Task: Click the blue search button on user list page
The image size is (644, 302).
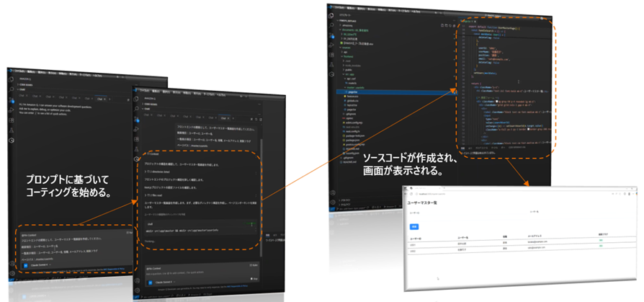Action: pyautogui.click(x=415, y=226)
